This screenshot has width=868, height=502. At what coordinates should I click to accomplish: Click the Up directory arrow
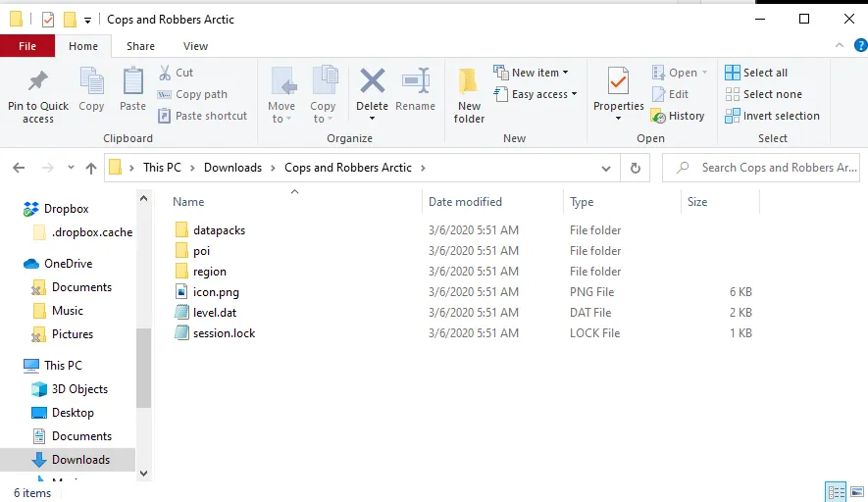[x=91, y=168]
